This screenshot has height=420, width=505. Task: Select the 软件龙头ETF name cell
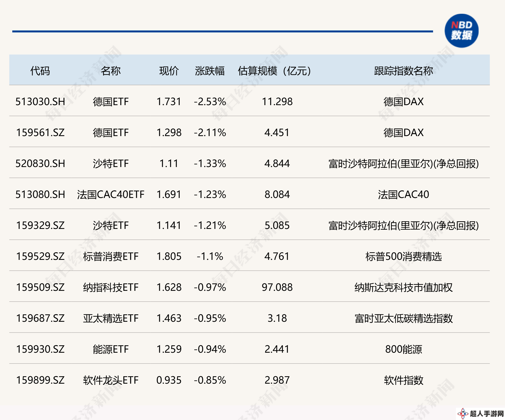(111, 380)
